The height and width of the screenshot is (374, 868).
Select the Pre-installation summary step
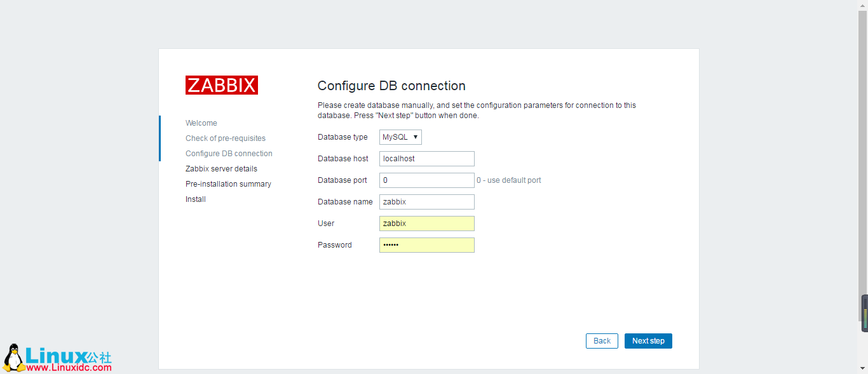228,184
